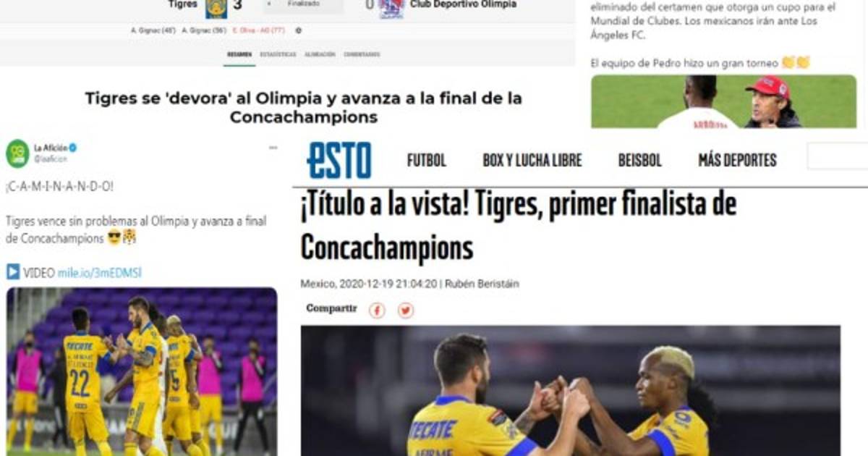This screenshot has height=456, width=868.
Task: Select the Resumen tab
Action: click(239, 54)
